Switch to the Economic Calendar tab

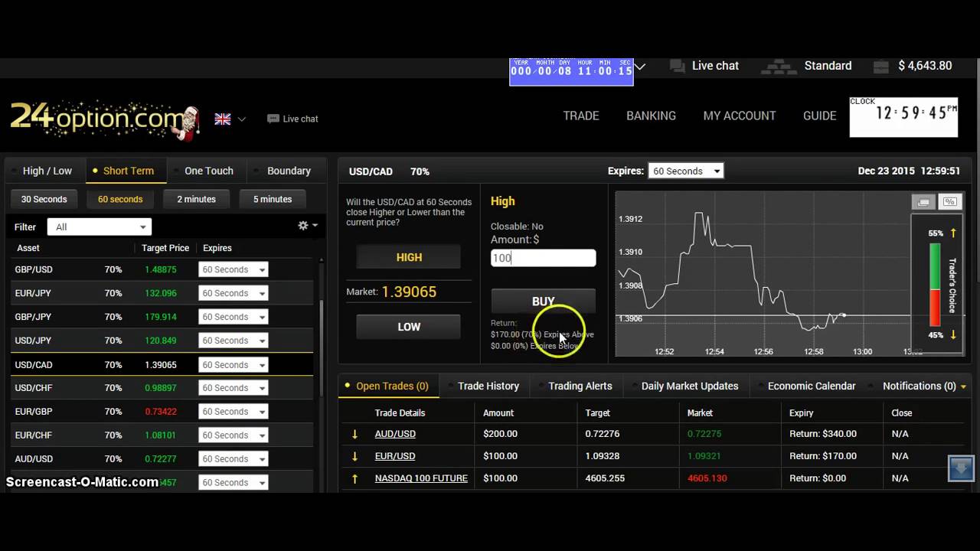[x=812, y=386]
